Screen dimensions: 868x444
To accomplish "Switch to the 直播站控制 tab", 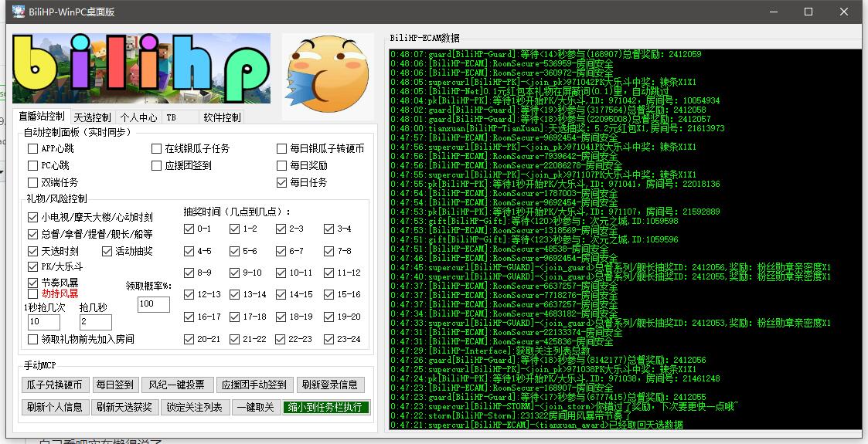I will point(42,116).
